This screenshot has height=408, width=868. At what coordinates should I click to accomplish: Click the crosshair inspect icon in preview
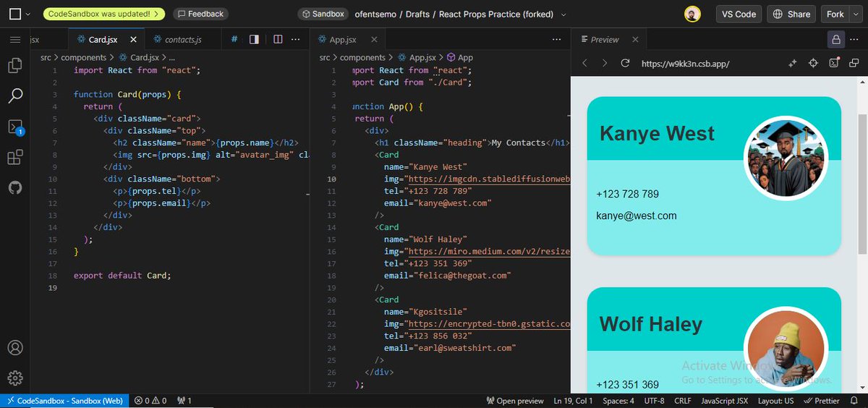813,63
